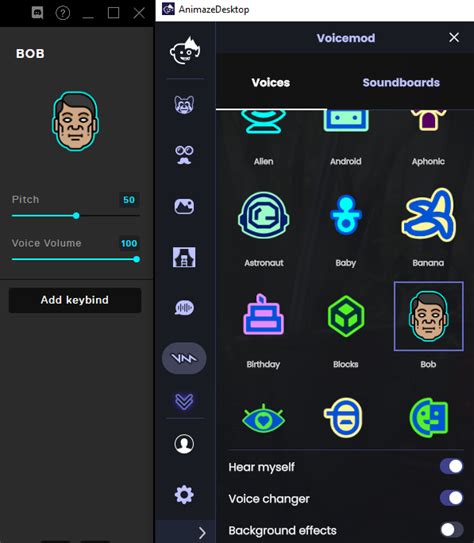Select the Bob face voice
The image size is (474, 543).
click(x=428, y=316)
